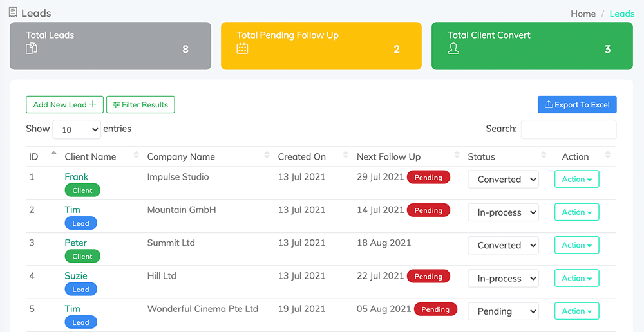This screenshot has width=644, height=332.
Task: Open the Filter Results button
Action: (140, 105)
